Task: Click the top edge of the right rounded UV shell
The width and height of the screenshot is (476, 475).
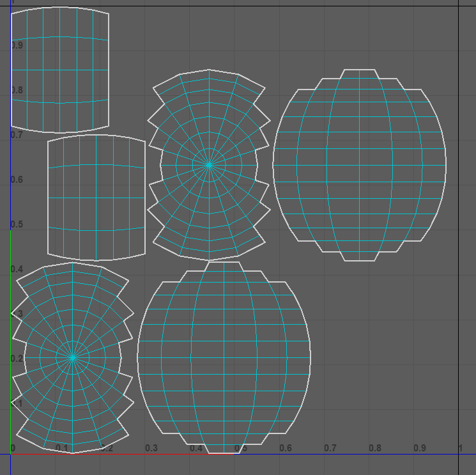Action: (359, 70)
